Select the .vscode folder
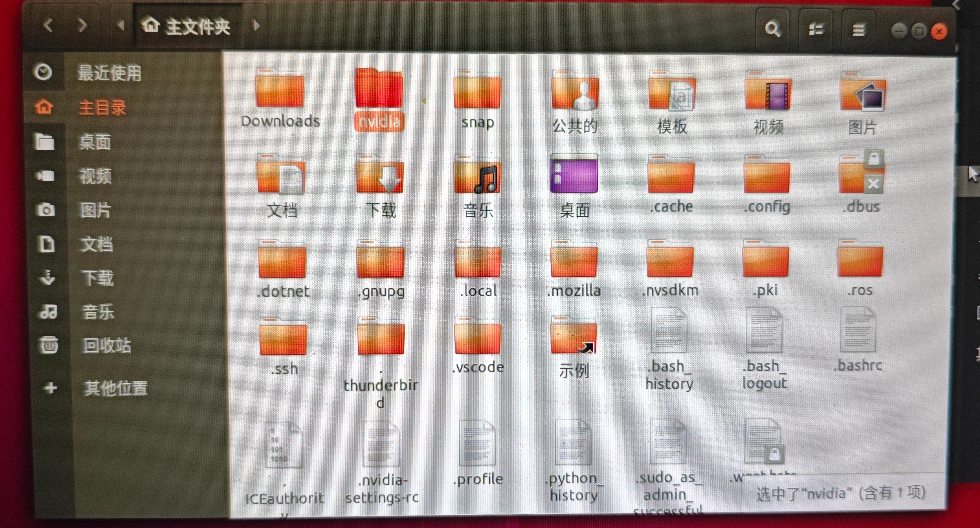980x528 pixels. point(478,337)
